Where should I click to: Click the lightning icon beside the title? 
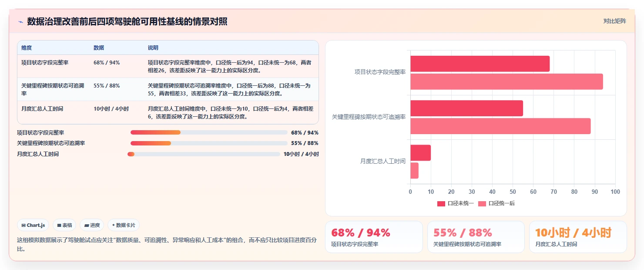[20, 22]
